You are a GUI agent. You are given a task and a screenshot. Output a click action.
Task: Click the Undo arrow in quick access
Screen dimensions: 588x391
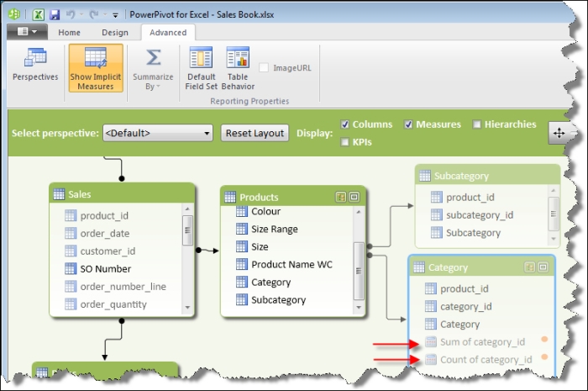70,14
